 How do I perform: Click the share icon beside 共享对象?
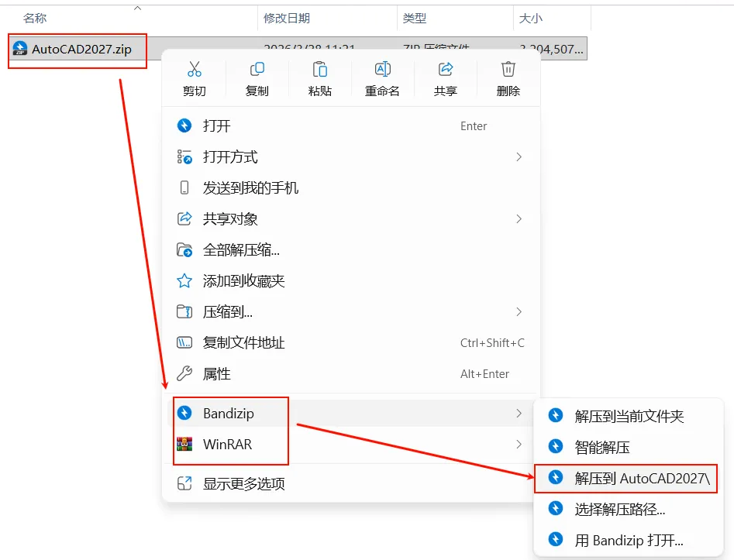pyautogui.click(x=184, y=218)
